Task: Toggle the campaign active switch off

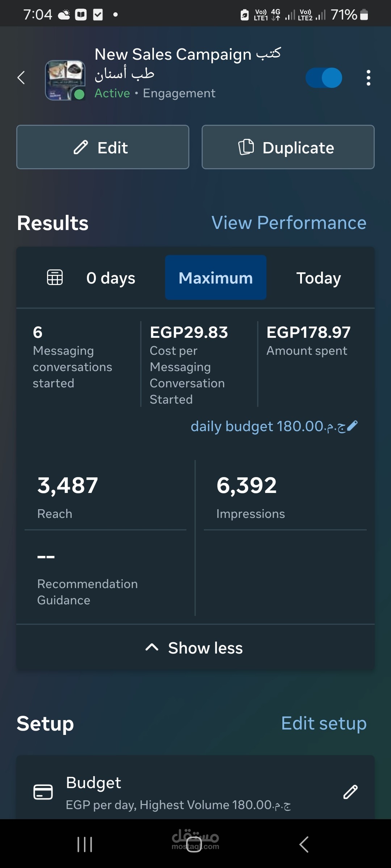Action: [324, 78]
